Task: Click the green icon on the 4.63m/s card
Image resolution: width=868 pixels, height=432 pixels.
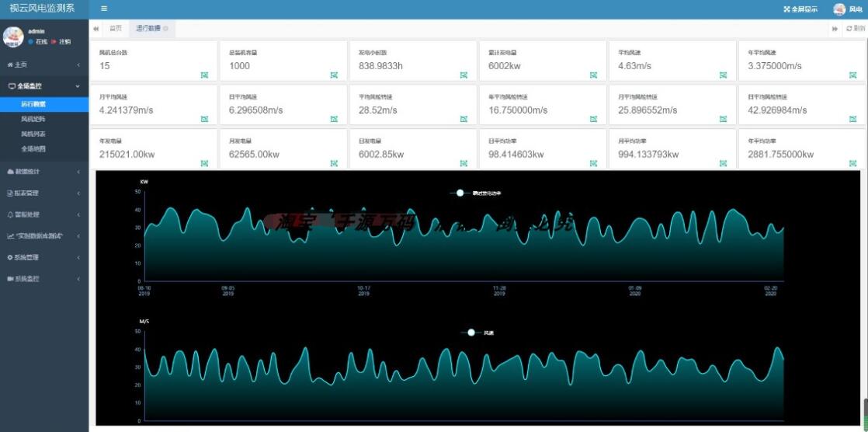Action: point(723,75)
